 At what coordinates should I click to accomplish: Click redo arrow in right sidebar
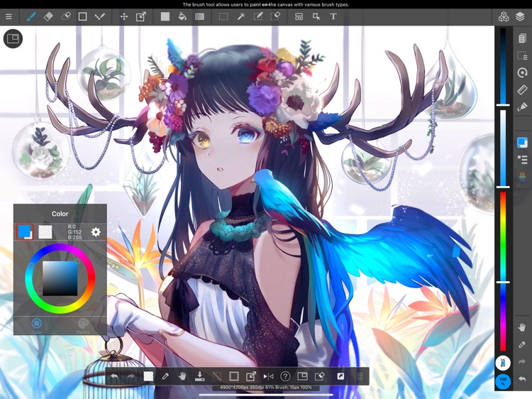click(522, 361)
